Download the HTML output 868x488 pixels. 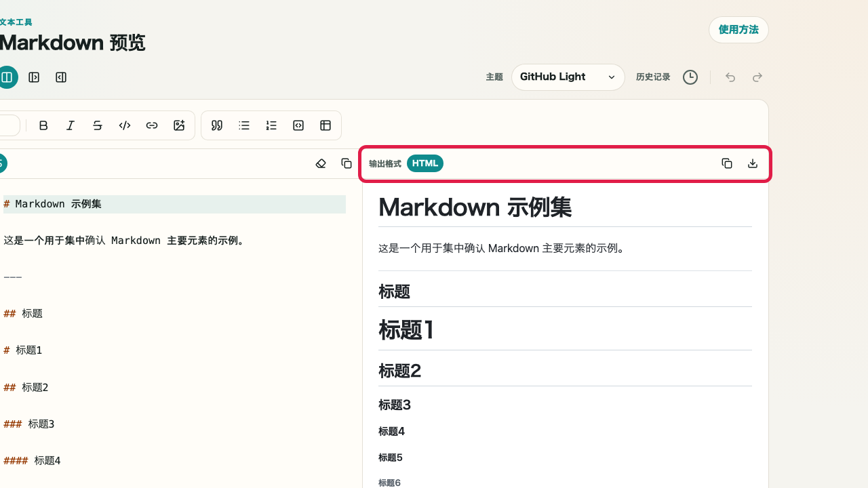click(753, 163)
